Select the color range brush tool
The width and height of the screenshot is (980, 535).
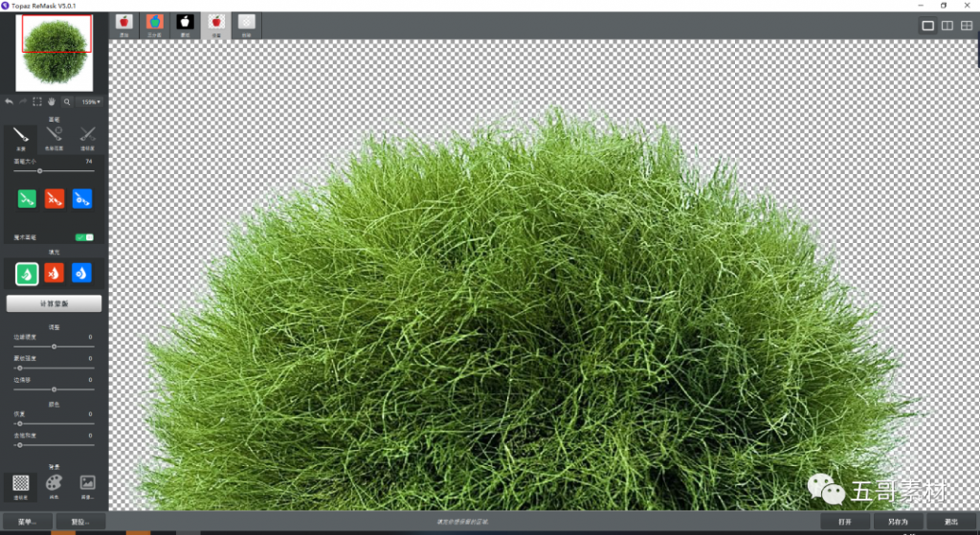[54, 139]
